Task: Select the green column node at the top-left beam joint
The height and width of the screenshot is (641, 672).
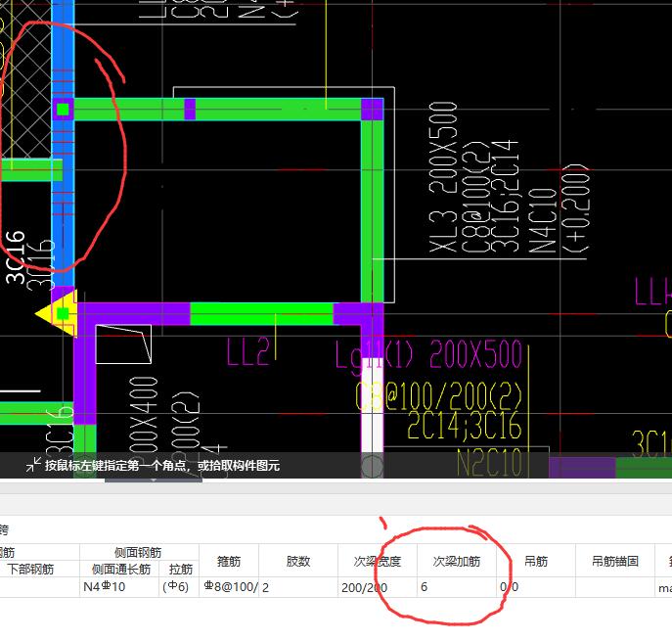Action: tap(63, 110)
